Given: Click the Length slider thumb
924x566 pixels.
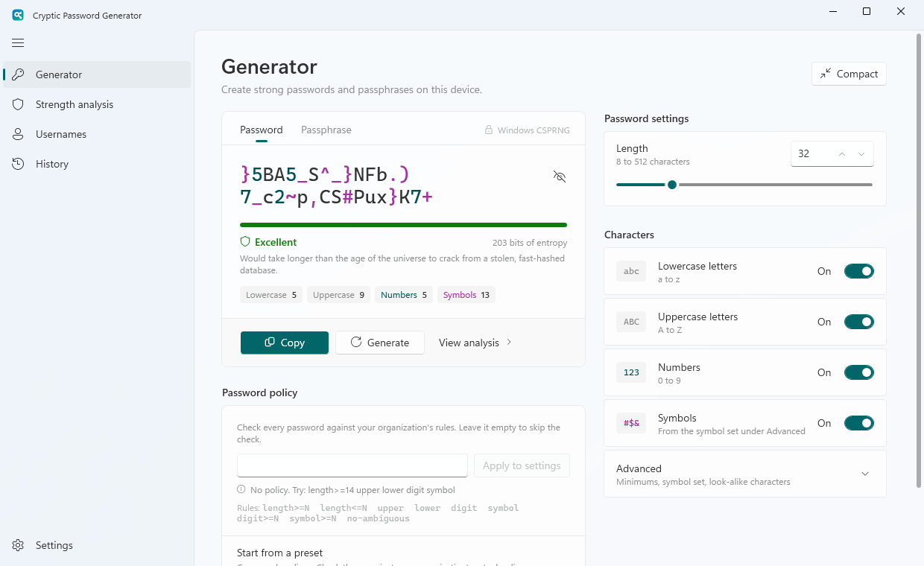Looking at the screenshot, I should coord(672,185).
